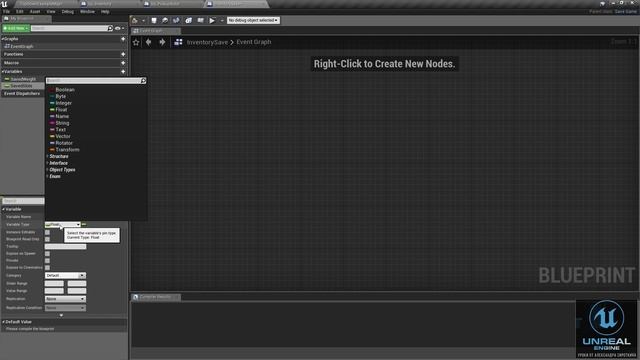Click the Search toolbar icon
Screen dimensions: 640x360
click(x=176, y=20)
